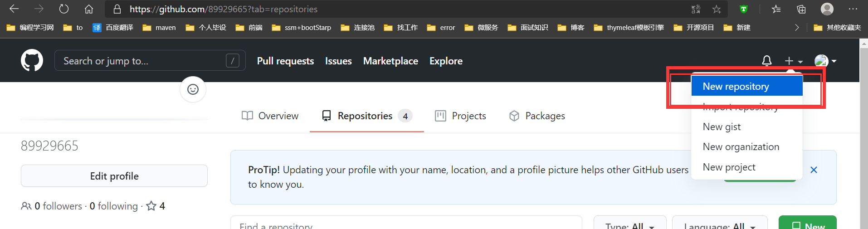Select New project from the menu
This screenshot has width=868, height=229.
pyautogui.click(x=747, y=167)
